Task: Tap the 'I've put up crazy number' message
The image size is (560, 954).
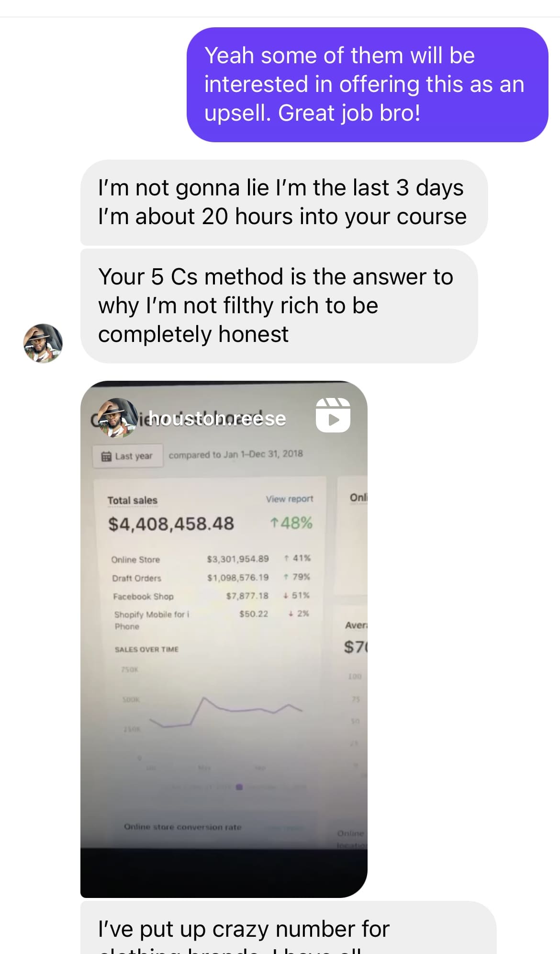Action: point(288,928)
